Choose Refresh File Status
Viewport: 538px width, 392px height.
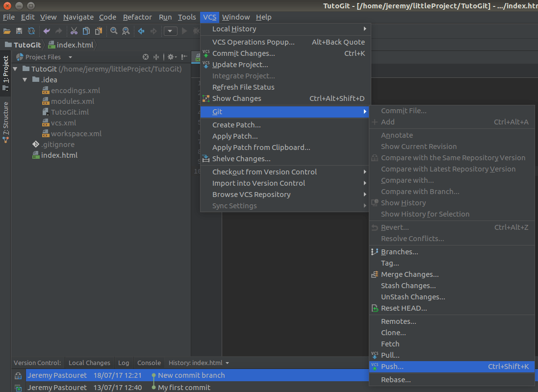pos(285,87)
